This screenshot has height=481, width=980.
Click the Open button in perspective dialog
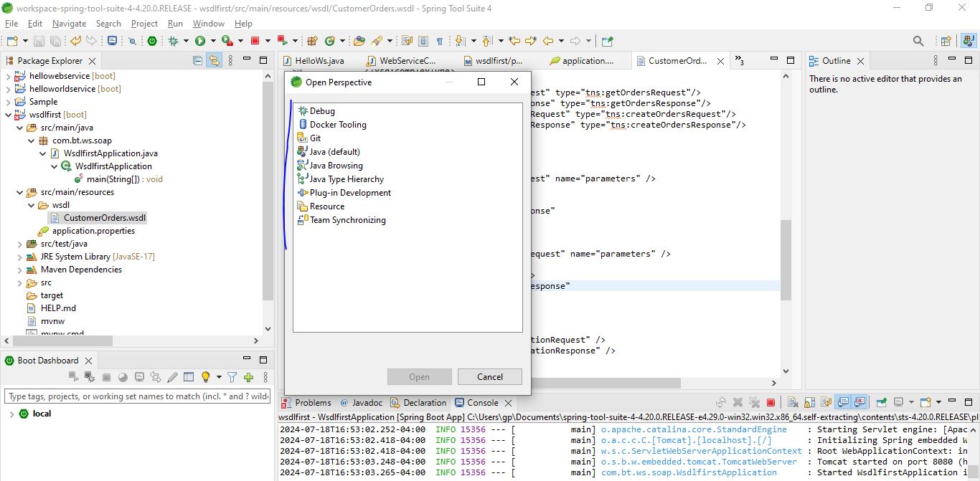click(x=420, y=377)
